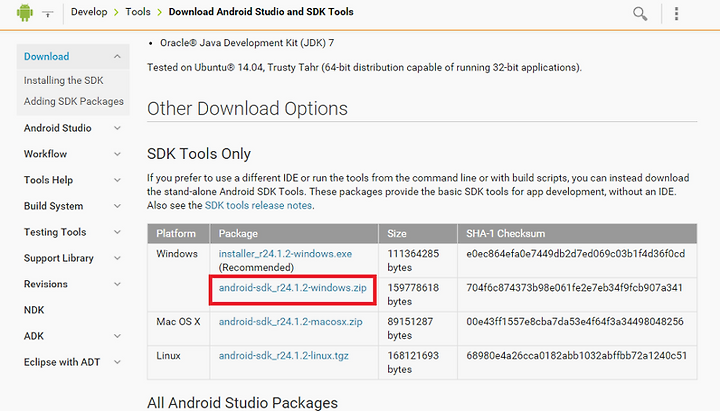
Task: Expand the Build System chevron
Action: coord(117,206)
